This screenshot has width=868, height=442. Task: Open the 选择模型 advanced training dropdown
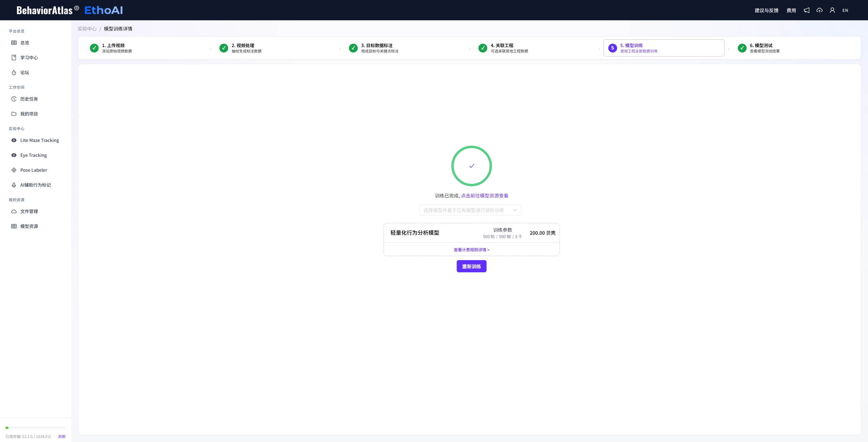click(x=470, y=210)
